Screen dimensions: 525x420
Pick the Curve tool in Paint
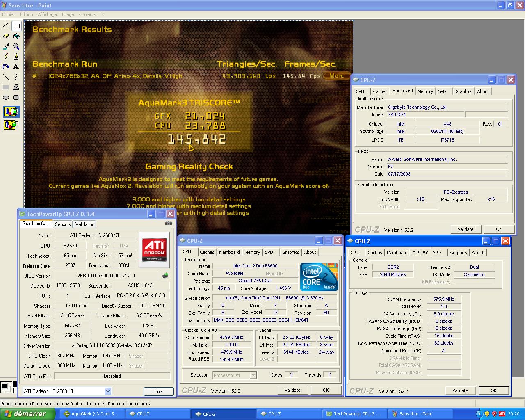click(16, 77)
